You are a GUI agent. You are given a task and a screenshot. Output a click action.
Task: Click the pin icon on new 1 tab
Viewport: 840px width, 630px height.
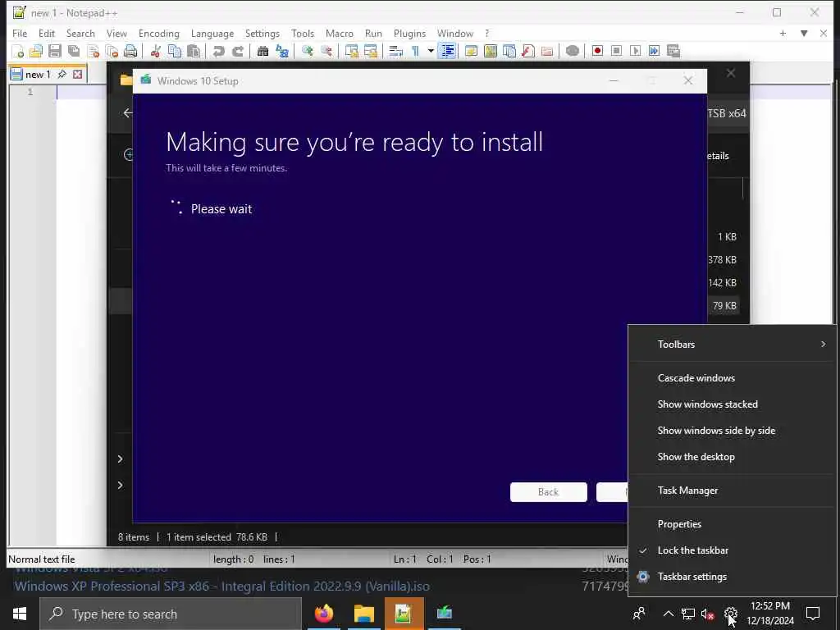click(62, 74)
